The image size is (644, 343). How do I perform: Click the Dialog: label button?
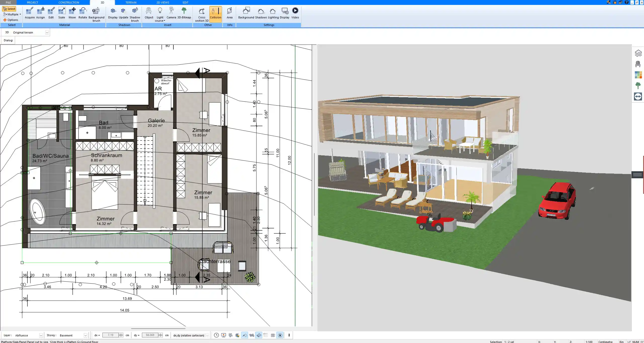(x=8, y=40)
